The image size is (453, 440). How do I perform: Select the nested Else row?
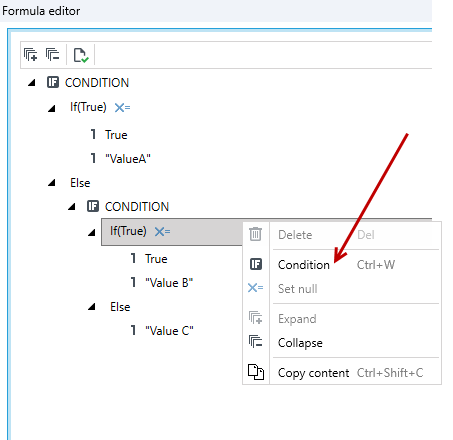point(120,307)
